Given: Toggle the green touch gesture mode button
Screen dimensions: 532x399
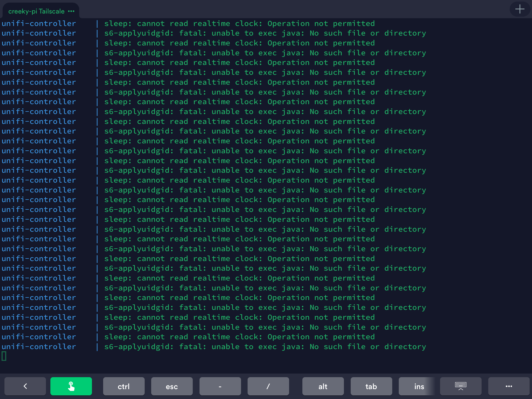Looking at the screenshot, I should tap(71, 386).
